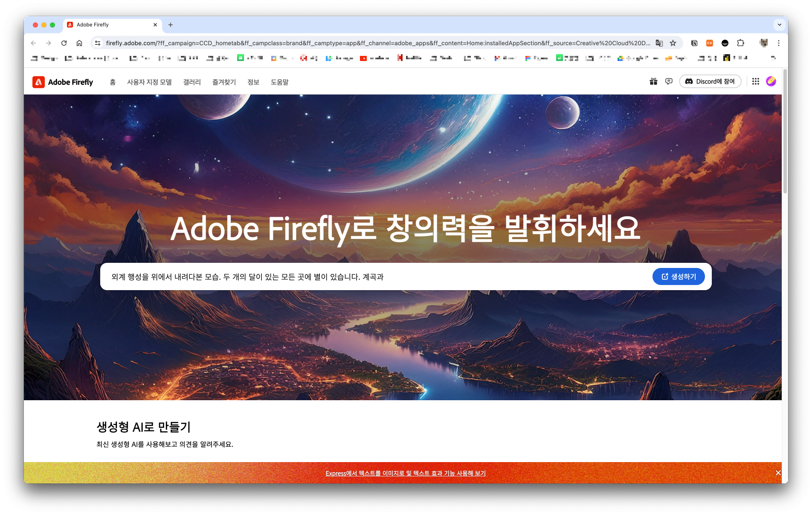The image size is (812, 515).
Task: Click the translate page icon
Action: click(659, 43)
